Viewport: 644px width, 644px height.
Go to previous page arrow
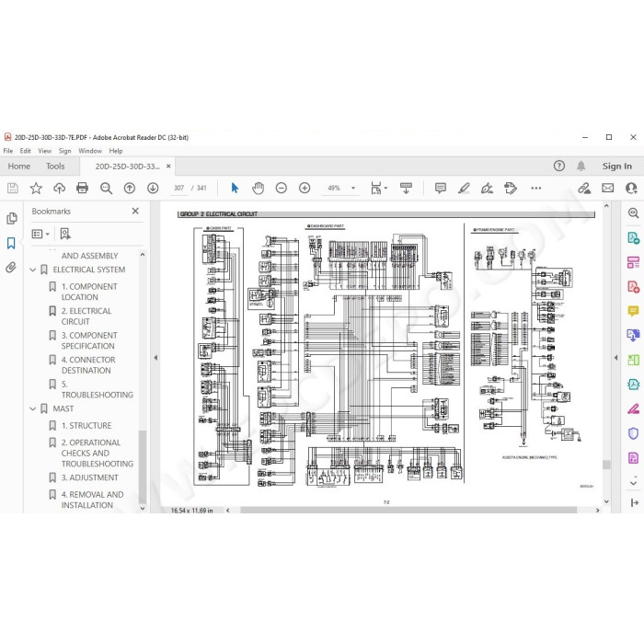130,188
